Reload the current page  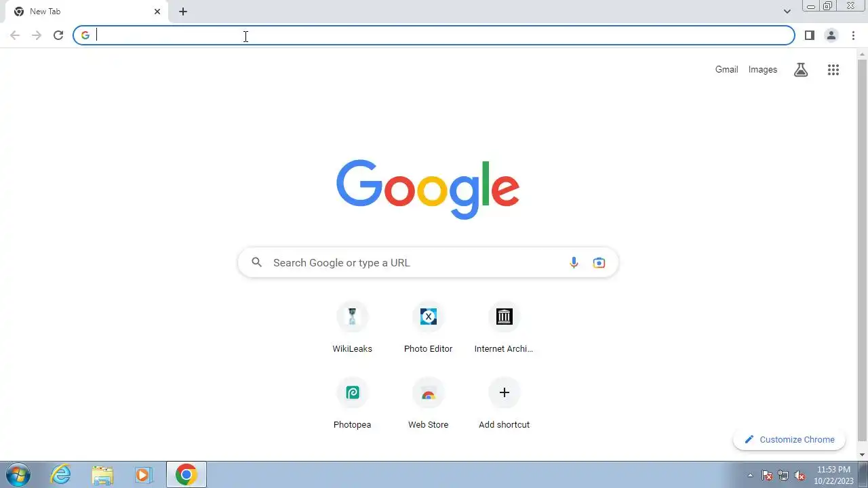[58, 35]
